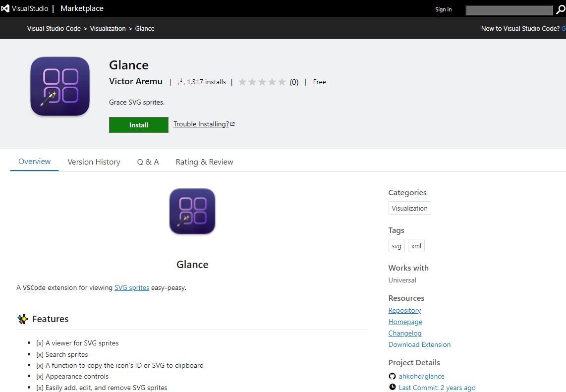Open the SVG sprites link
The width and height of the screenshot is (566, 392).
(x=132, y=288)
